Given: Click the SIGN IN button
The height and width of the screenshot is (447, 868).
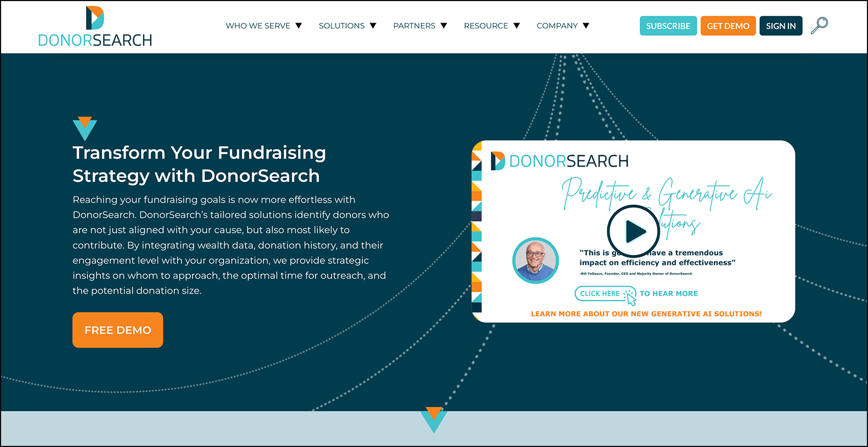Looking at the screenshot, I should tap(781, 26).
